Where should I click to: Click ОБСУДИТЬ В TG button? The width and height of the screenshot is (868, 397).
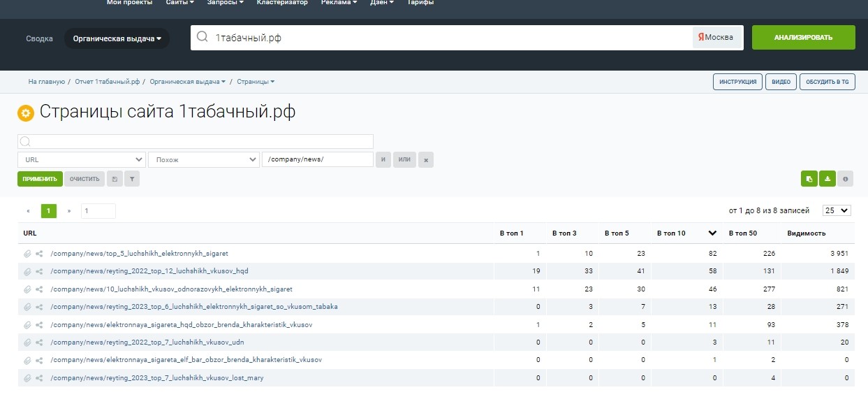coord(827,82)
